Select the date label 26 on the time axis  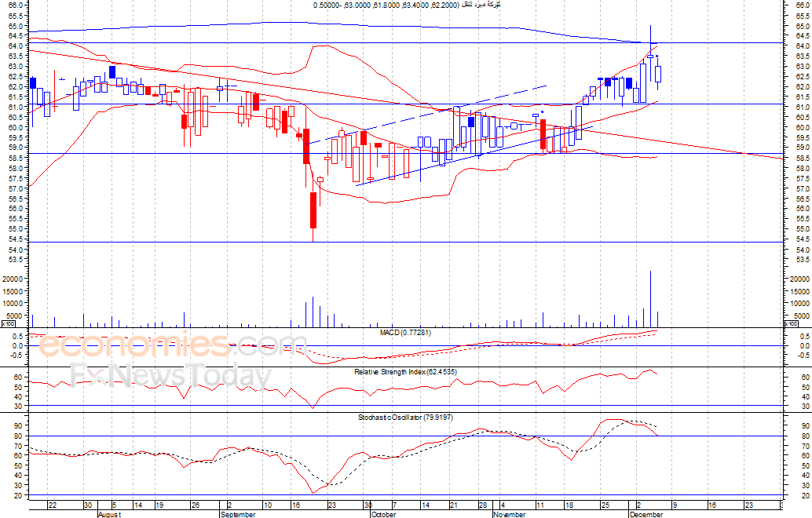(x=195, y=505)
